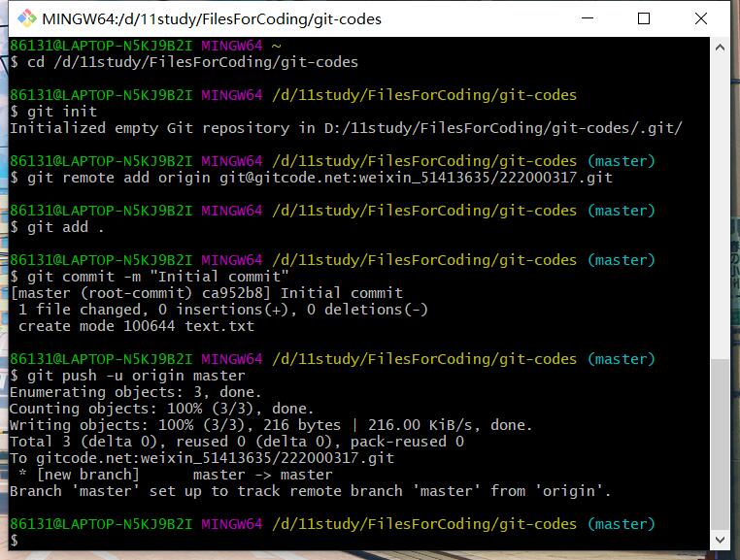Click the window title text 'MINGW64:/d/11study/FilesForCoding/git-codes'
The height and width of the screenshot is (560, 740).
pos(212,18)
